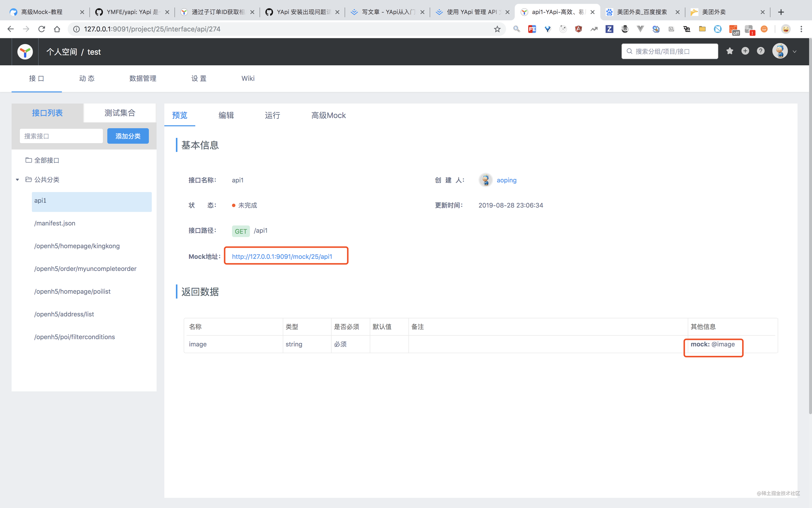The image size is (812, 508).
Task: Switch to 美团外卖 browser tab
Action: click(727, 12)
